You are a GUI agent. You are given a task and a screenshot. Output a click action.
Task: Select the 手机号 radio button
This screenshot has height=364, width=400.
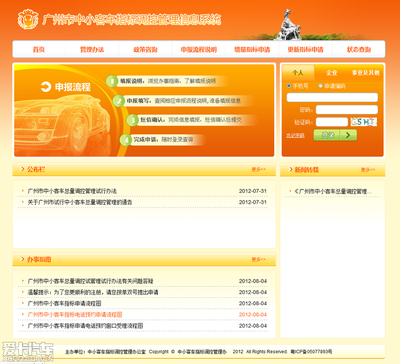(x=289, y=86)
